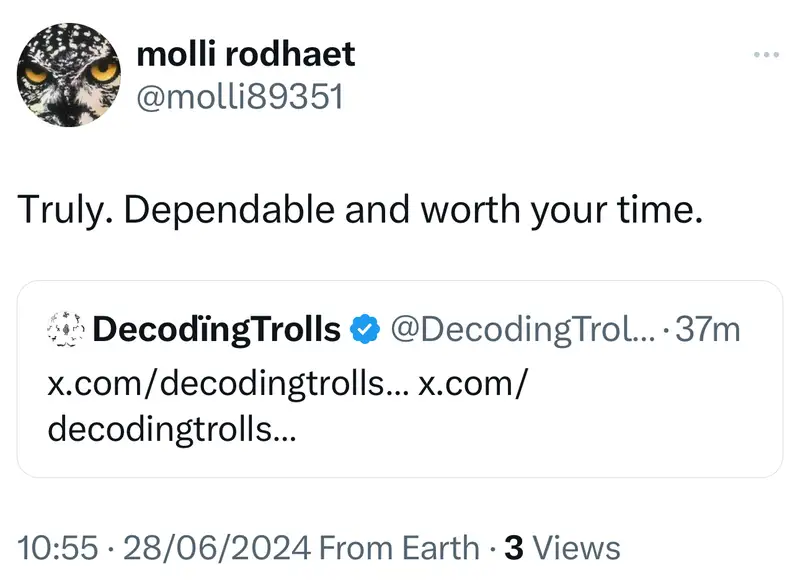Open the DecodingTrolls account name
Image resolution: width=800 pixels, height=581 pixels.
point(216,329)
